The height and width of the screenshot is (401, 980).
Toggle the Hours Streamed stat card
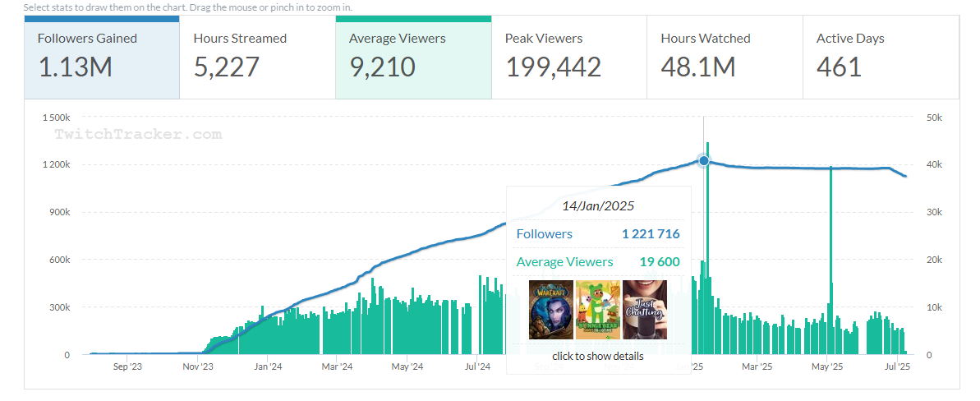[257, 58]
